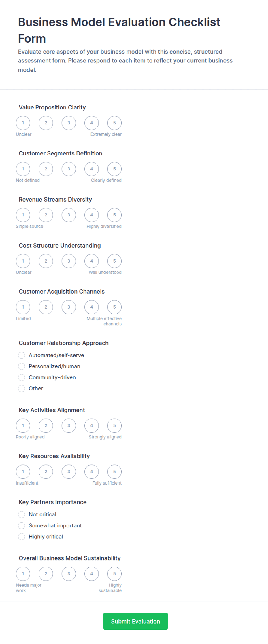Pick 3 for Customer Acquisition Channels
Viewport: 268px width, 644px height.
[69, 307]
